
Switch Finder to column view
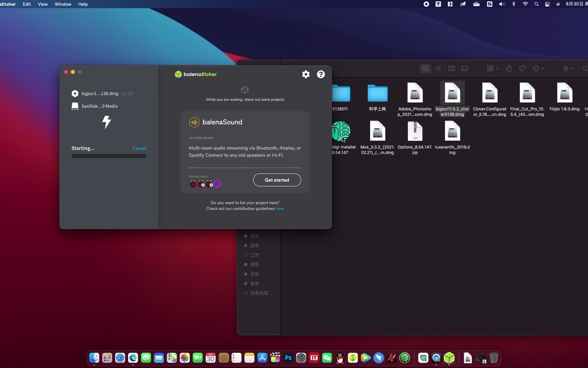(452, 68)
